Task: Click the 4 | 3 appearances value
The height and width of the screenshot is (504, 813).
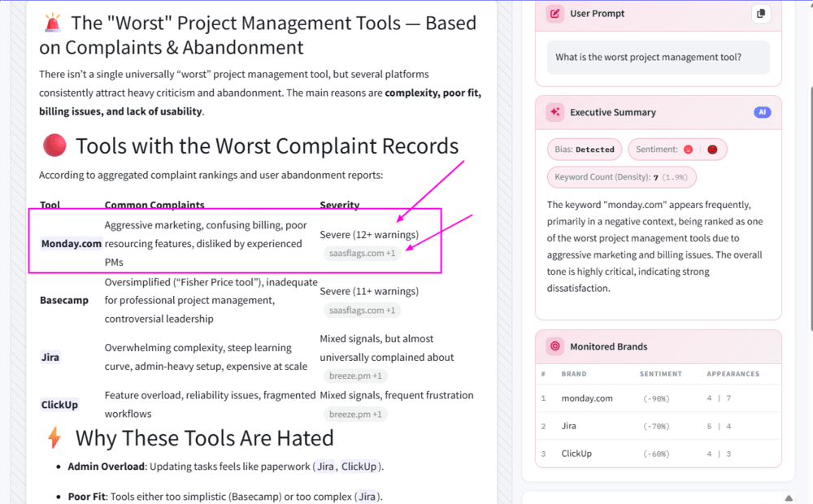Action: [x=719, y=454]
